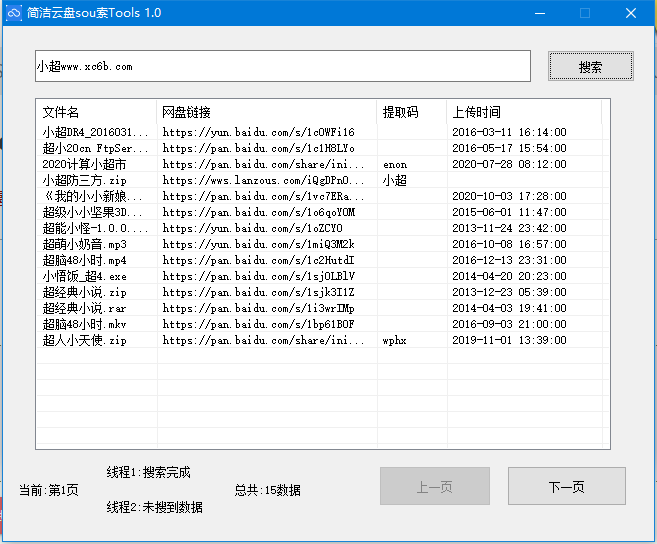This screenshot has width=657, height=544.
Task: Click the disabled 上一页 button
Action: 435,486
